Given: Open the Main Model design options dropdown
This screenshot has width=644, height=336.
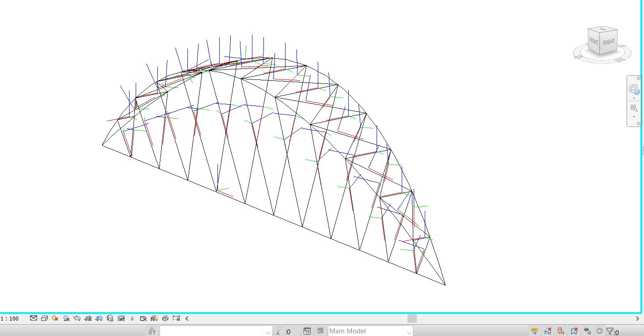Looking at the screenshot, I should click(409, 331).
